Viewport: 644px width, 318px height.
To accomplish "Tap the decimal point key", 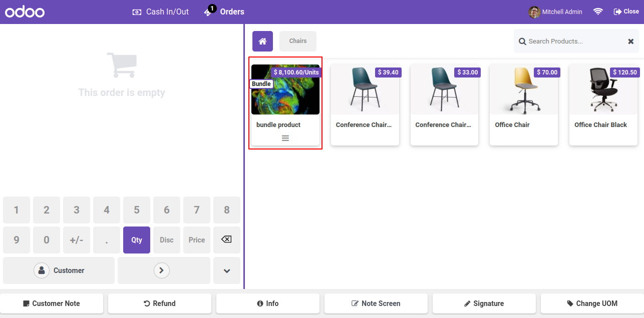I will click(107, 240).
